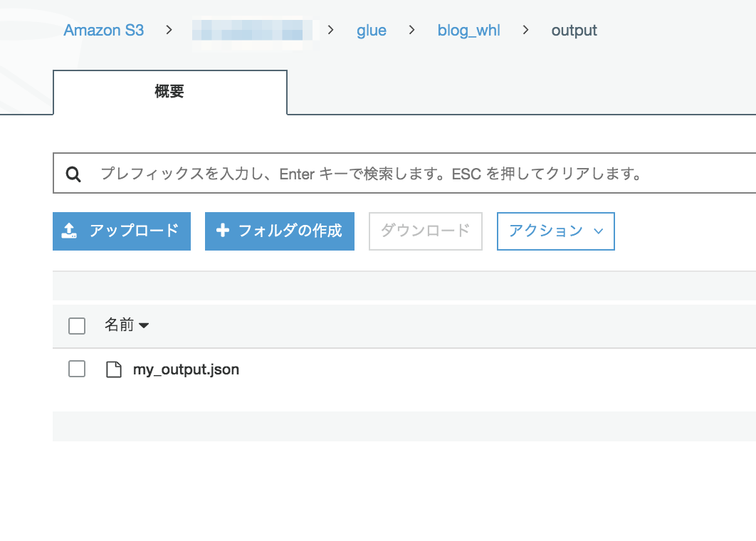Click the magnifying glass search icon
Screen dimensions: 756x541
73,173
